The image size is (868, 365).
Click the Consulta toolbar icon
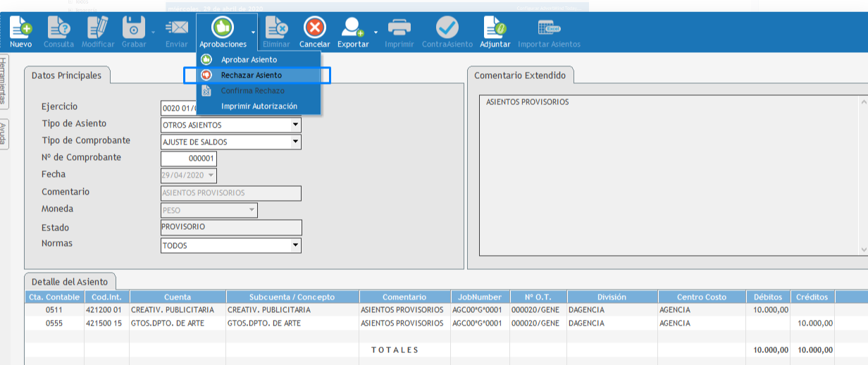(x=58, y=28)
